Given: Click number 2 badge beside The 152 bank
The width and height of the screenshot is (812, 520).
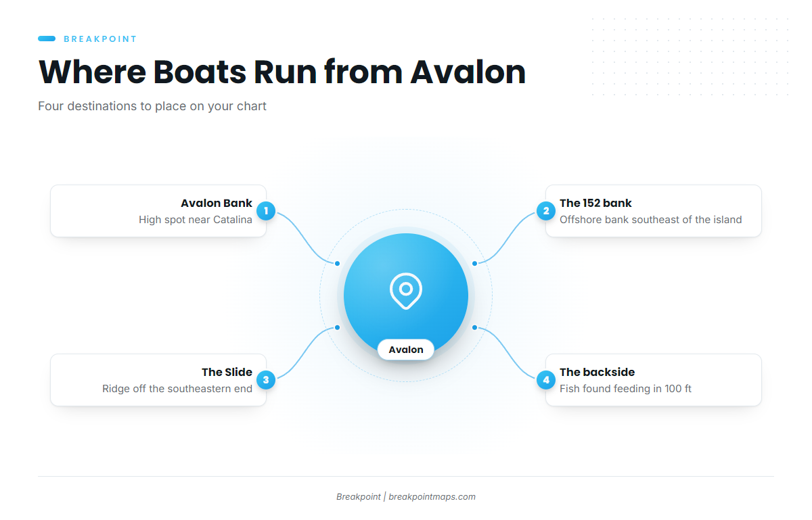Looking at the screenshot, I should (x=546, y=211).
